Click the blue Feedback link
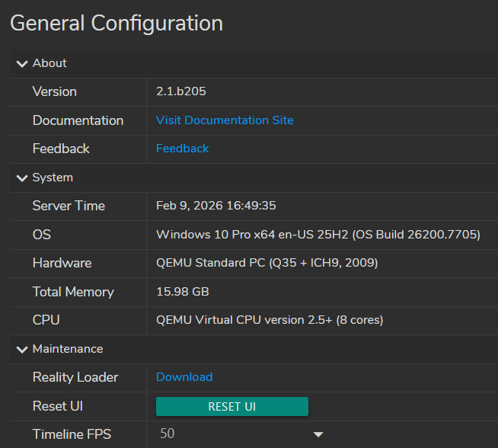Viewport: 498px width, 448px height. (182, 149)
